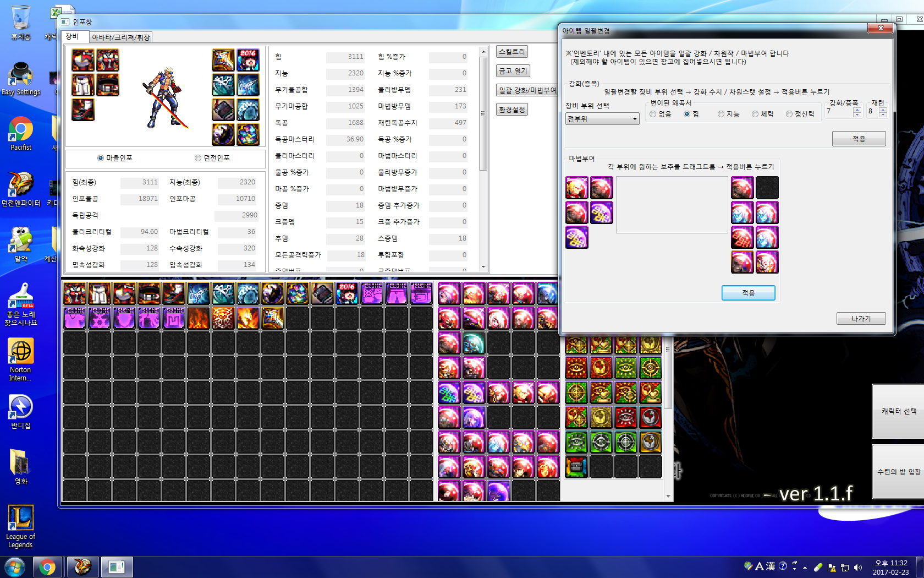Screen dimensions: 924x578
Task: Select the lone emblem in the last emblem row
Action: click(x=576, y=467)
